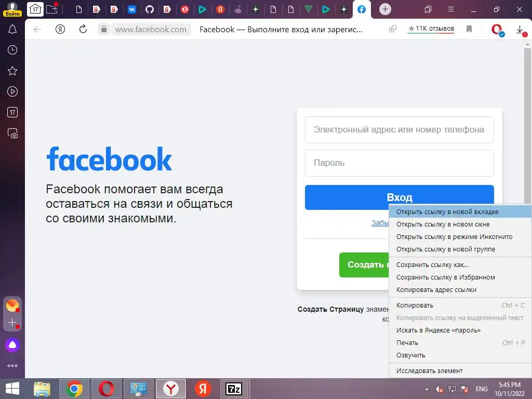Click the ENG language indicator
The image size is (532, 399).
482,389
